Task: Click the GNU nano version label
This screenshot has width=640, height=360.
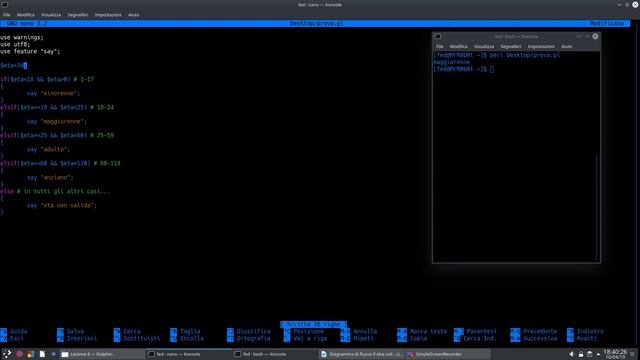Action: [x=27, y=23]
